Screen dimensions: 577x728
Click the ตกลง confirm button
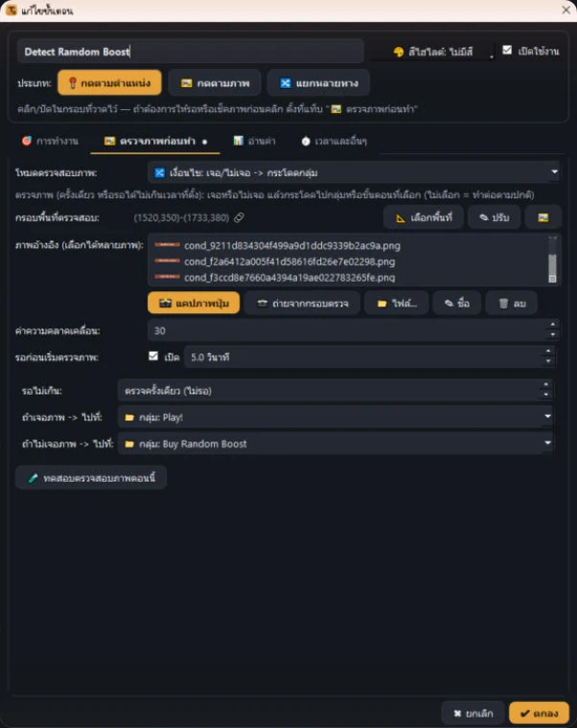pos(539,713)
